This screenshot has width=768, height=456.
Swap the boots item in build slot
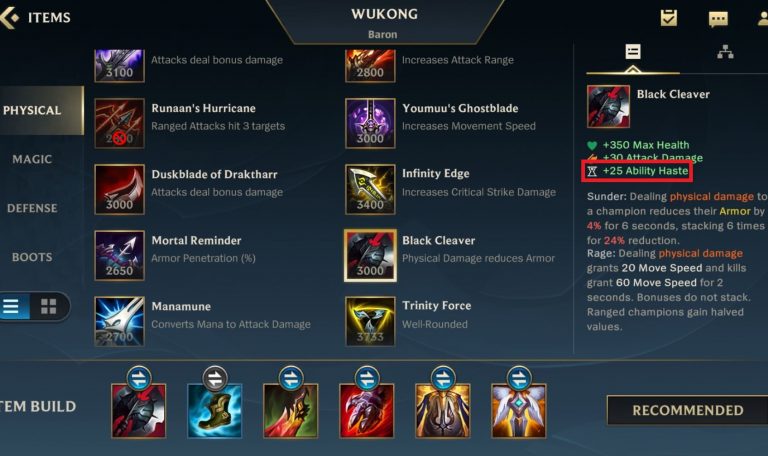[215, 379]
